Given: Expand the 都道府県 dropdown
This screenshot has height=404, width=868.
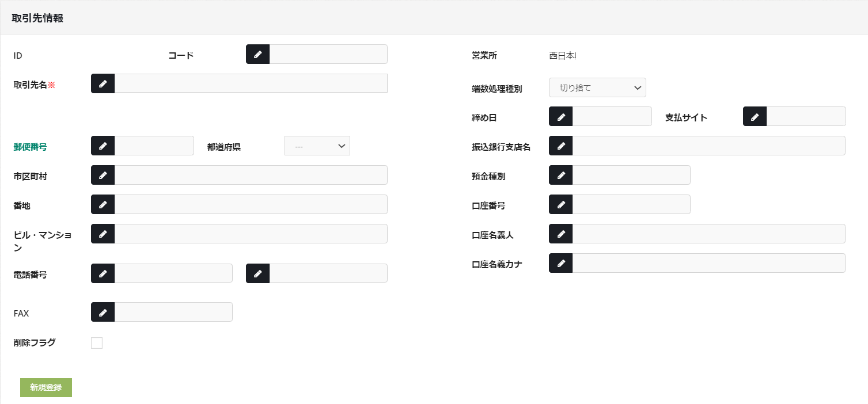Looking at the screenshot, I should (x=317, y=146).
